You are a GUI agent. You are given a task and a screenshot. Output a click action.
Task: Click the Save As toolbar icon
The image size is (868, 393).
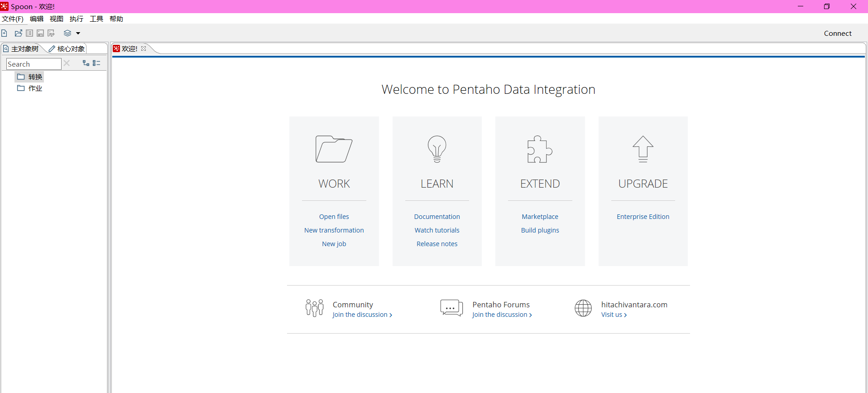[51, 33]
